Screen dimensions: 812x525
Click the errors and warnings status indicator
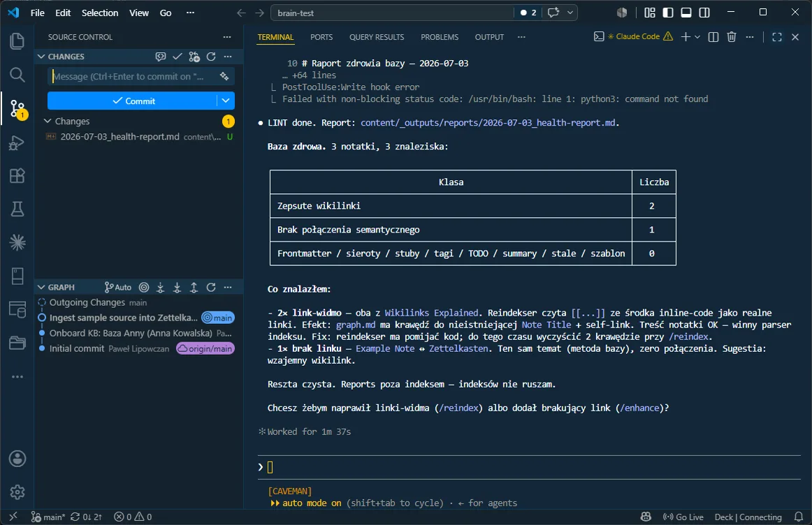pyautogui.click(x=133, y=517)
